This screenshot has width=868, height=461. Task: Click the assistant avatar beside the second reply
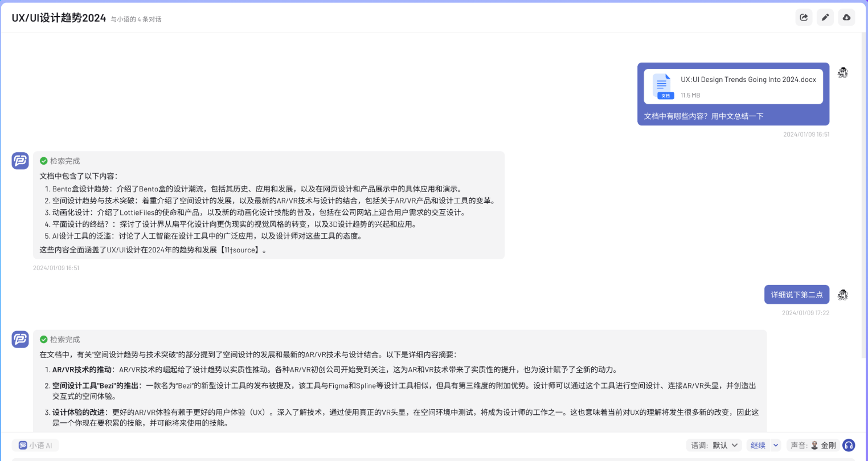[x=21, y=340]
